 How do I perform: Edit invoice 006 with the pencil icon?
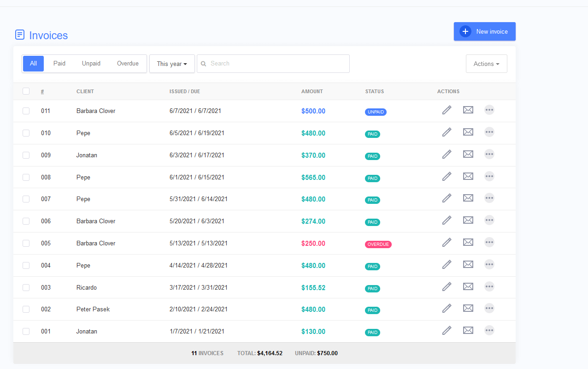click(447, 220)
